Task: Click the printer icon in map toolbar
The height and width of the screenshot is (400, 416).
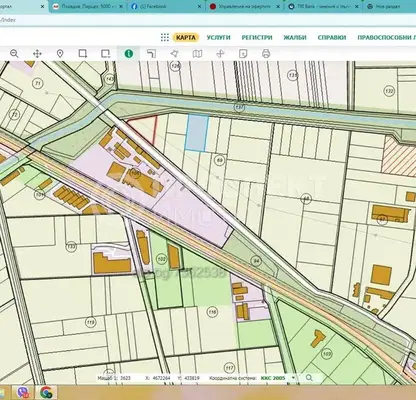Action: (266, 53)
